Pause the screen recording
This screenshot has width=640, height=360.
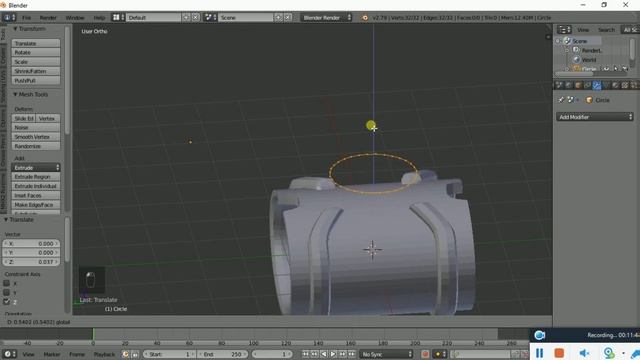point(539,353)
